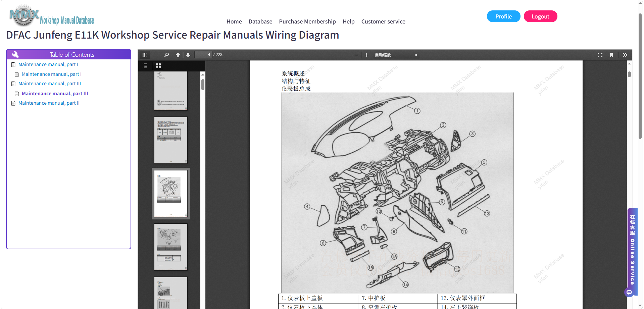644x309 pixels.
Task: Open the Purchase Membership page
Action: click(307, 21)
